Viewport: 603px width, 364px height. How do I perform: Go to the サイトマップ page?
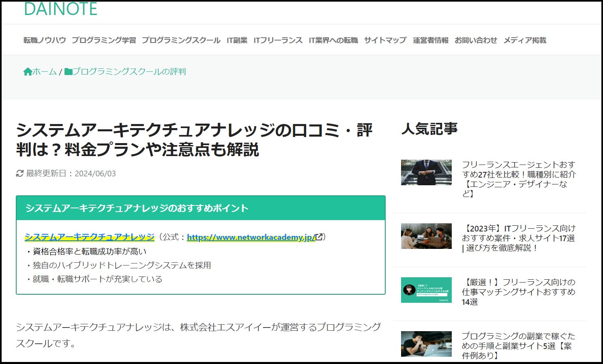[385, 40]
